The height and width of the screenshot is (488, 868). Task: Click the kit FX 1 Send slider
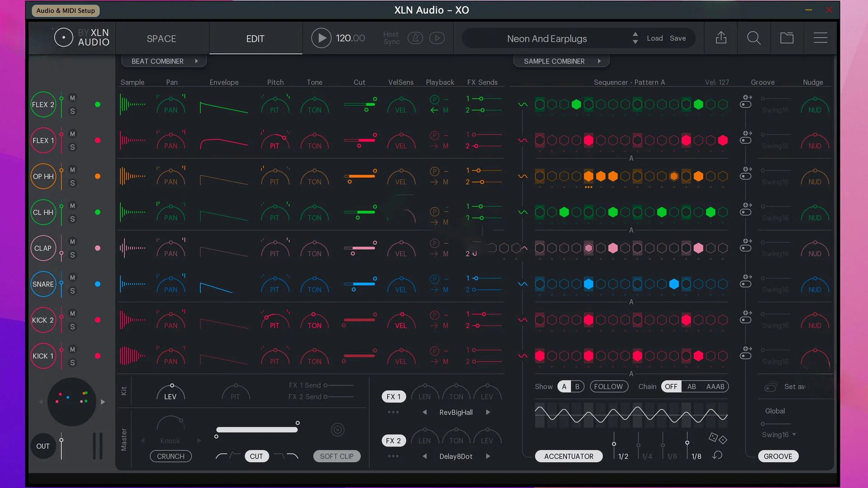tap(339, 385)
